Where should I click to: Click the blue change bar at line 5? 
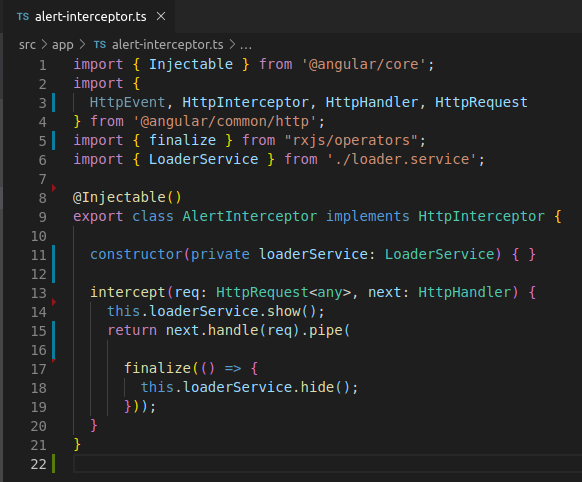pyautogui.click(x=54, y=140)
